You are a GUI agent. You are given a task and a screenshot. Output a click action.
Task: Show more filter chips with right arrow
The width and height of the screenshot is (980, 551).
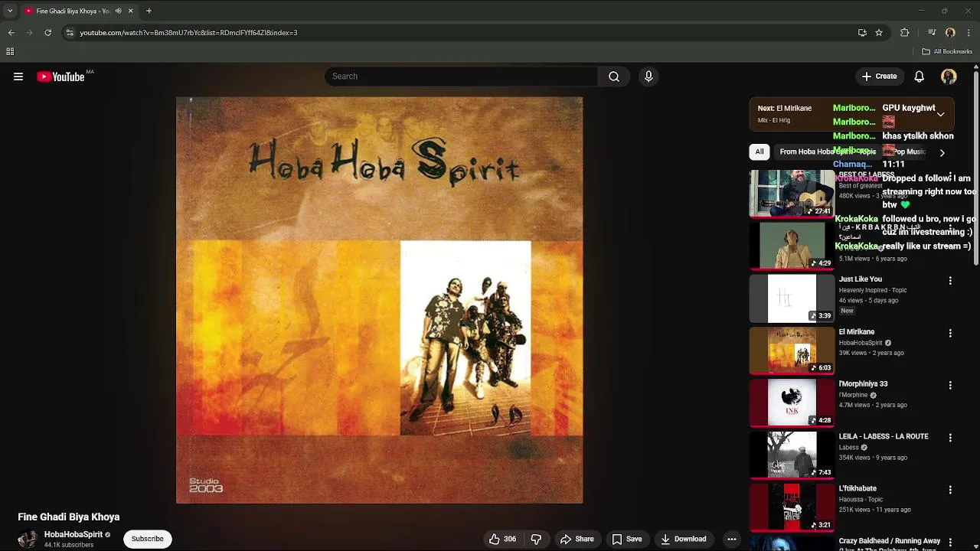point(942,152)
